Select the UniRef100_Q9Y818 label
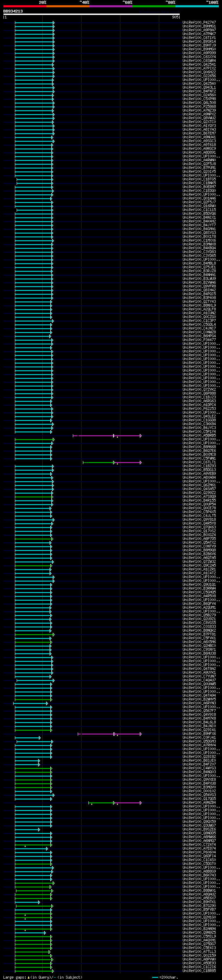 199,520
